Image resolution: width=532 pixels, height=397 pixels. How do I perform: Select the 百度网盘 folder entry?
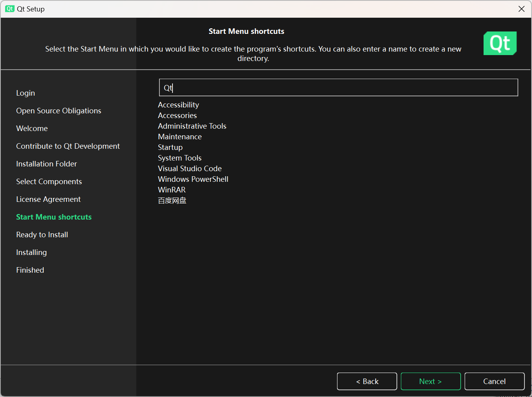[172, 200]
